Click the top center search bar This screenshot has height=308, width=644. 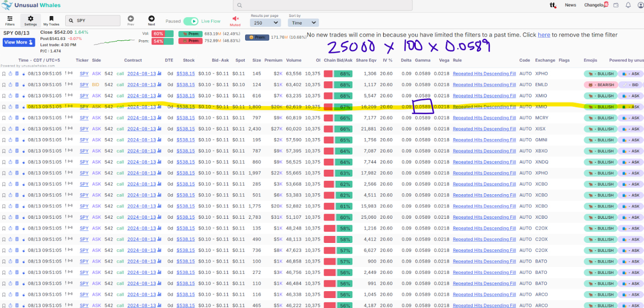click(322, 5)
